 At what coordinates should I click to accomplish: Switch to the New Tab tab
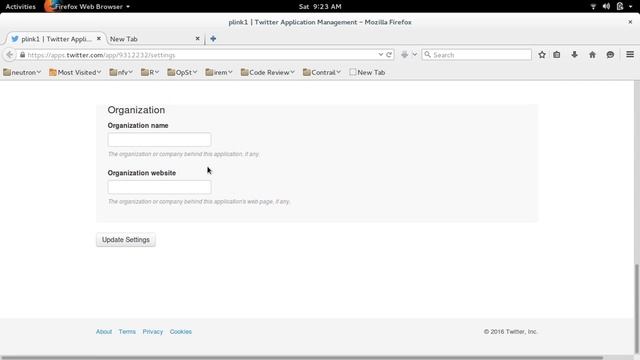pos(155,39)
